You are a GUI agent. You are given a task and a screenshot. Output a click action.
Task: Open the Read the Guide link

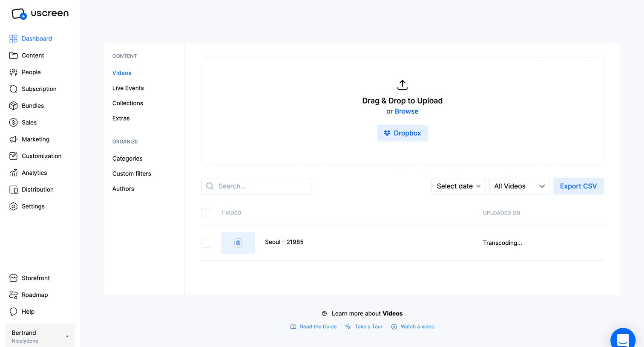313,327
